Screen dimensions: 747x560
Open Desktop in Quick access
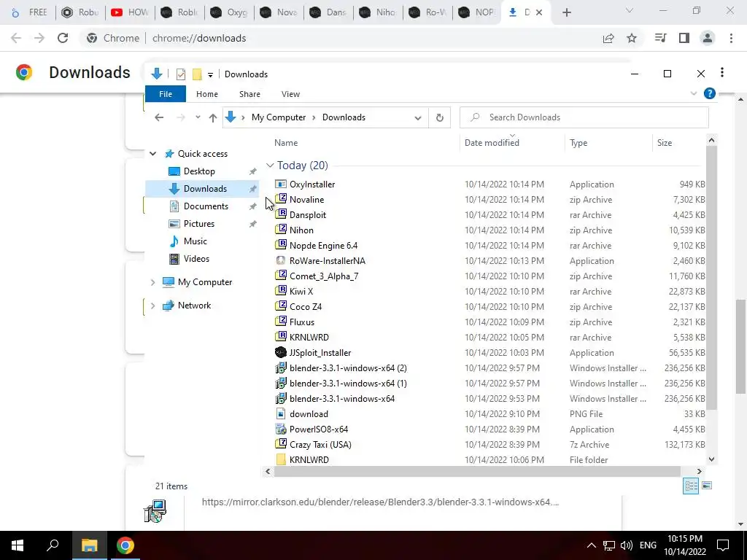[x=199, y=171]
